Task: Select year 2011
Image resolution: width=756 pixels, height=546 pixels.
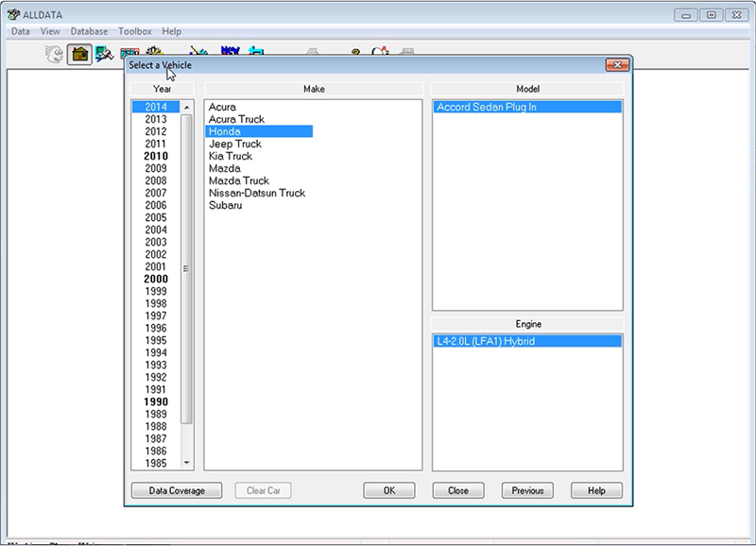Action: tap(156, 144)
